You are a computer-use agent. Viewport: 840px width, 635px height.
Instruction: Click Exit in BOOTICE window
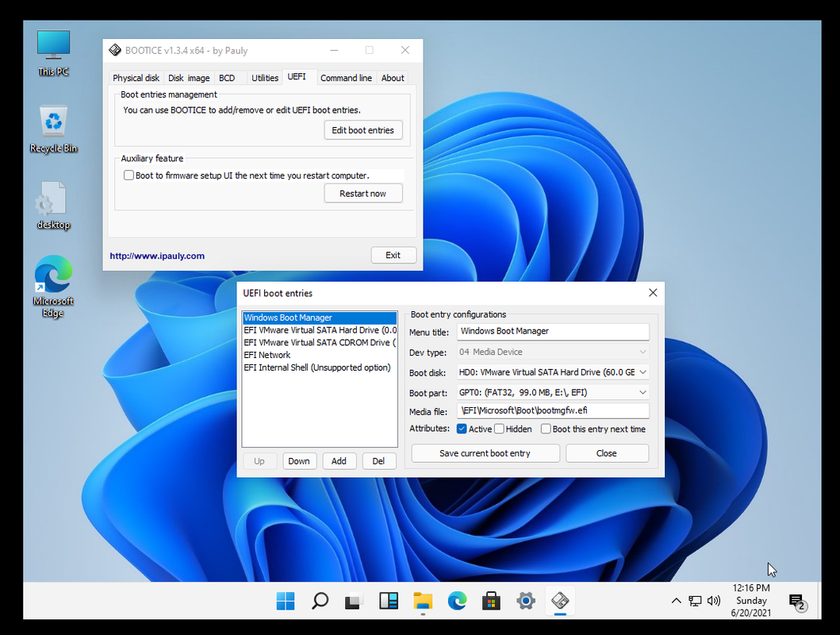393,255
